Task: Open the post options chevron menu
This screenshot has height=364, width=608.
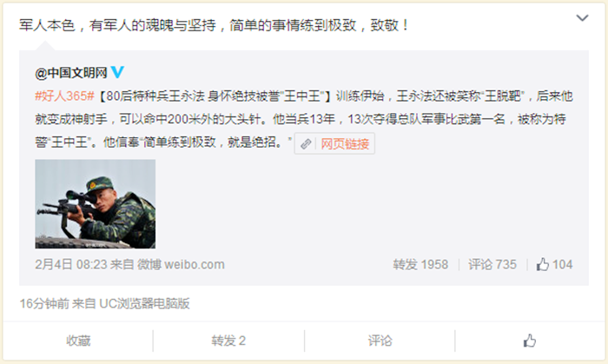Action: [x=582, y=18]
